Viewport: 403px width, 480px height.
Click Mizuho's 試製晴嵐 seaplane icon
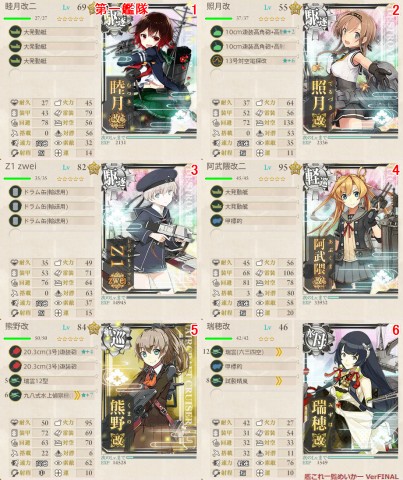click(x=217, y=380)
